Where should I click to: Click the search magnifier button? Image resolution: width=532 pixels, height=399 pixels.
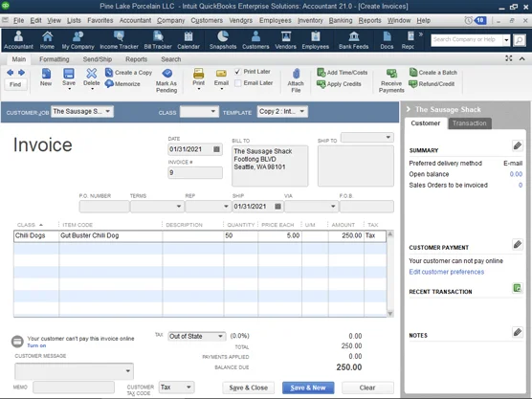(x=520, y=40)
